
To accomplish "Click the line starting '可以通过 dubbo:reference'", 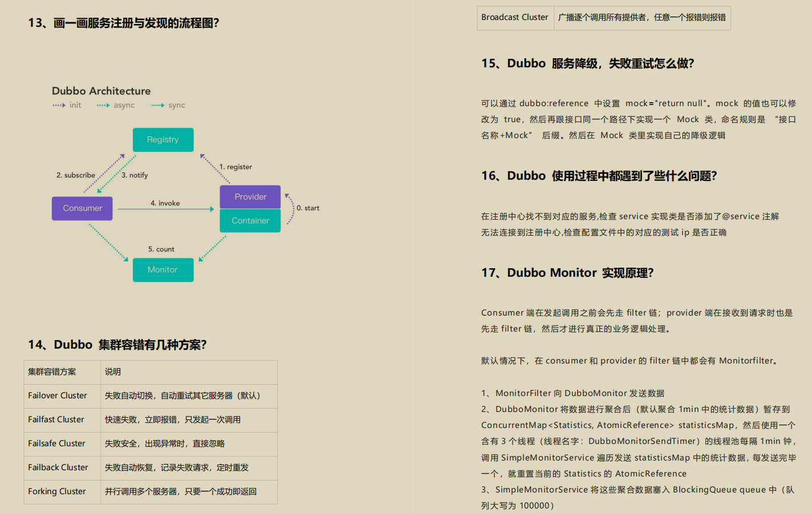I will 639,103.
